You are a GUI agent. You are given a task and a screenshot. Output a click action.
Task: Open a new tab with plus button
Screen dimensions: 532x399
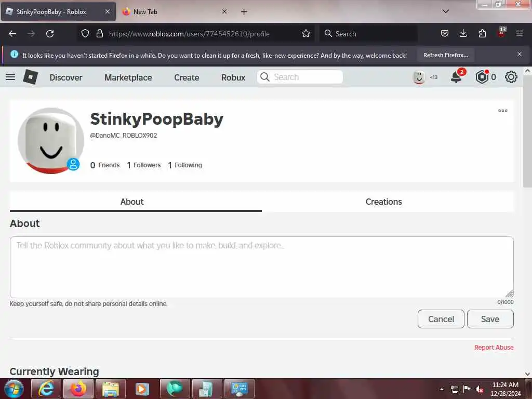[x=244, y=12]
